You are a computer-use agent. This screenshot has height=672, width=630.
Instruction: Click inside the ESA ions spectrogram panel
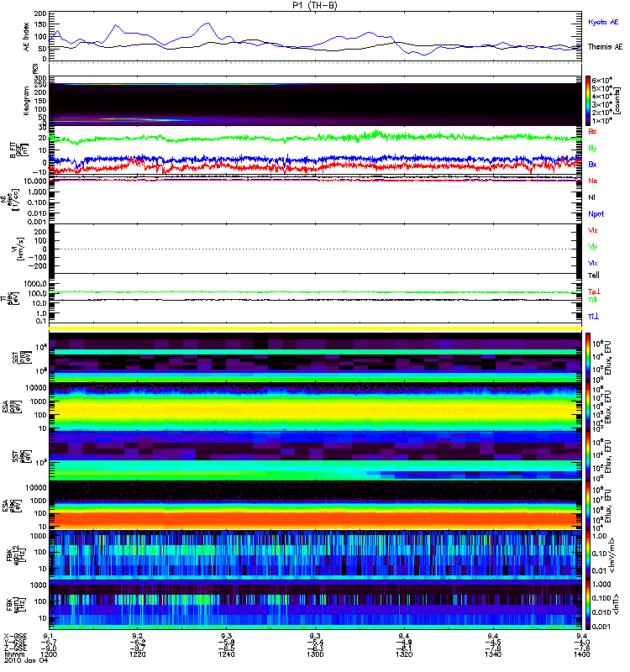pyautogui.click(x=315, y=407)
